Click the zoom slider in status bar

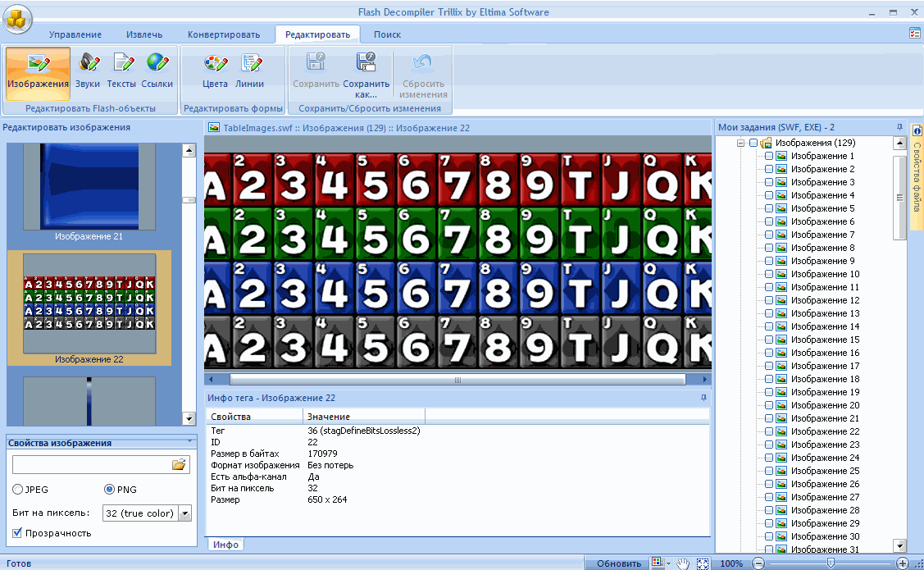831,563
